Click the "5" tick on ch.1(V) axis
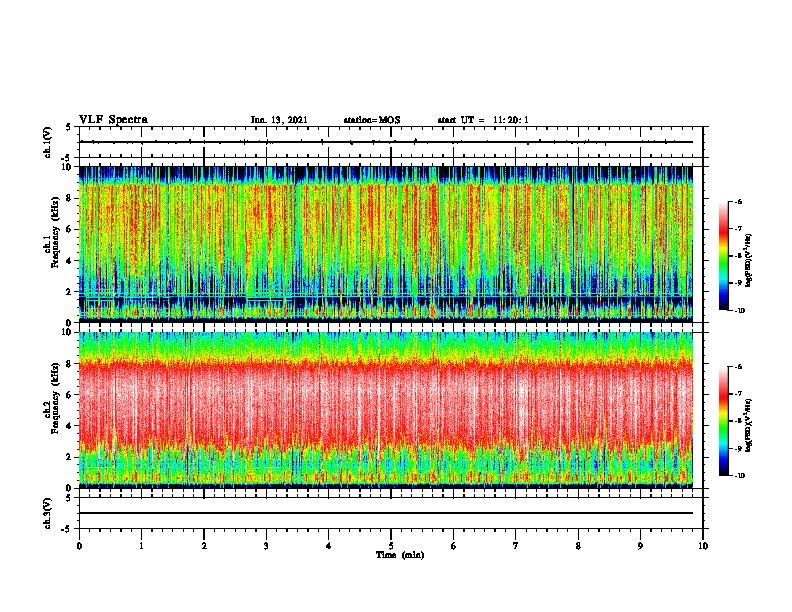This screenshot has height=612, width=792. pyautogui.click(x=69, y=128)
